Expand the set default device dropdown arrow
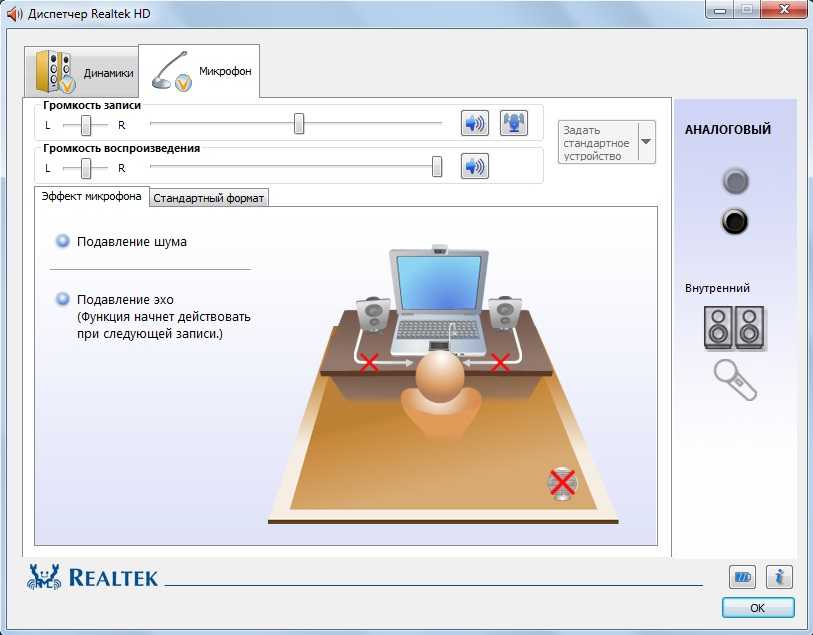This screenshot has width=813, height=635. tap(645, 142)
